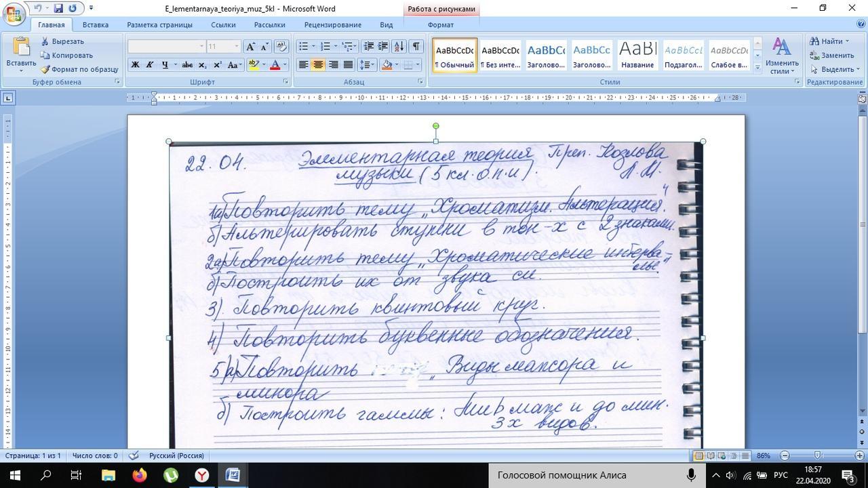Apply the Обычный style

[454, 55]
